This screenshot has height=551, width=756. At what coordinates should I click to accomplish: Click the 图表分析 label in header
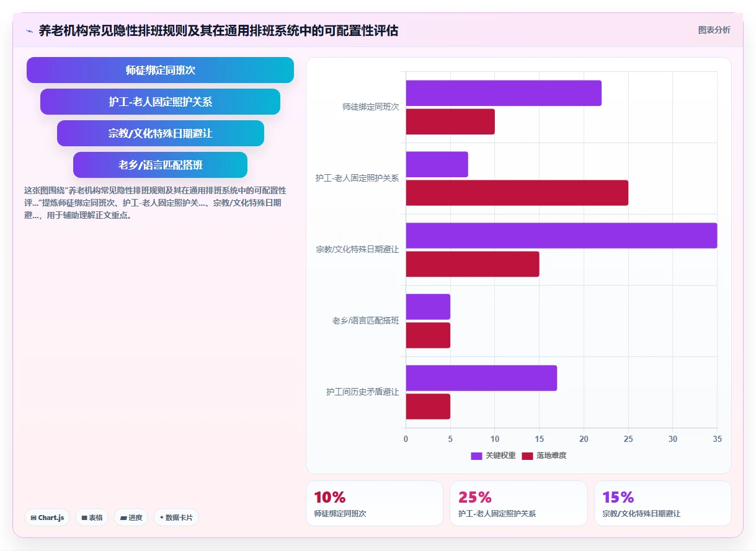pos(714,30)
